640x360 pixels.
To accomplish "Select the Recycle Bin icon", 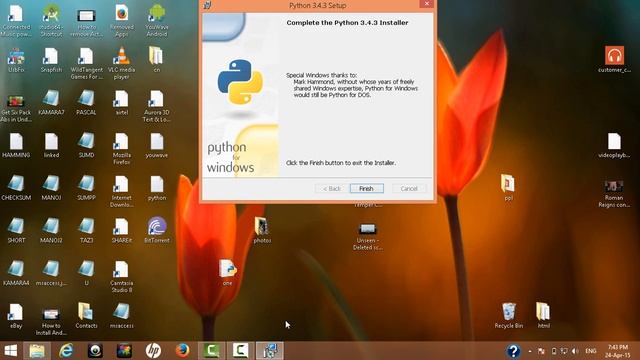I will 509,316.
